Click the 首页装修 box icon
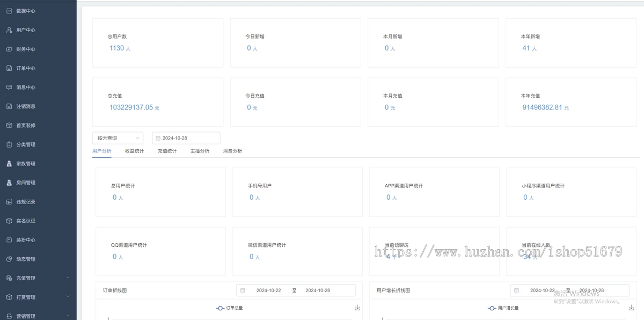The width and height of the screenshot is (644, 320). 9,125
